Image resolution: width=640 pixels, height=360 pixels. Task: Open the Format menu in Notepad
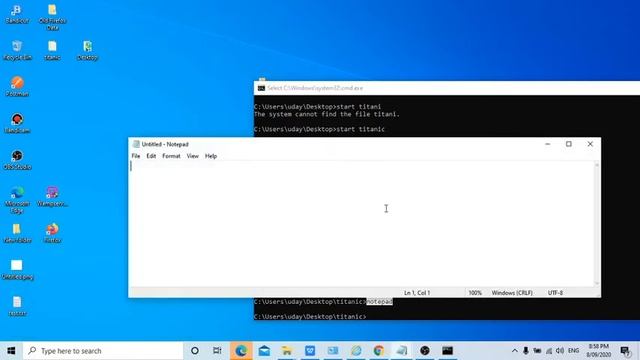click(x=171, y=156)
